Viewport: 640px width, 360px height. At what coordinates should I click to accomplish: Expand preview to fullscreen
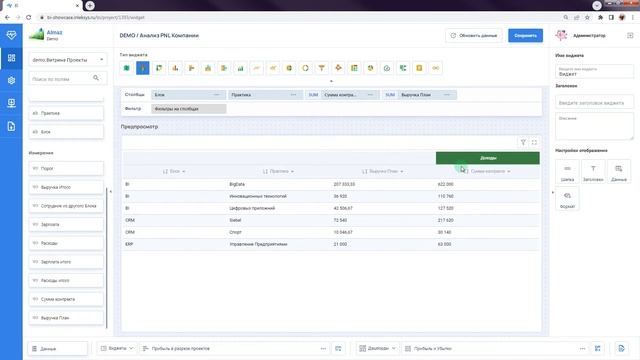[x=534, y=142]
